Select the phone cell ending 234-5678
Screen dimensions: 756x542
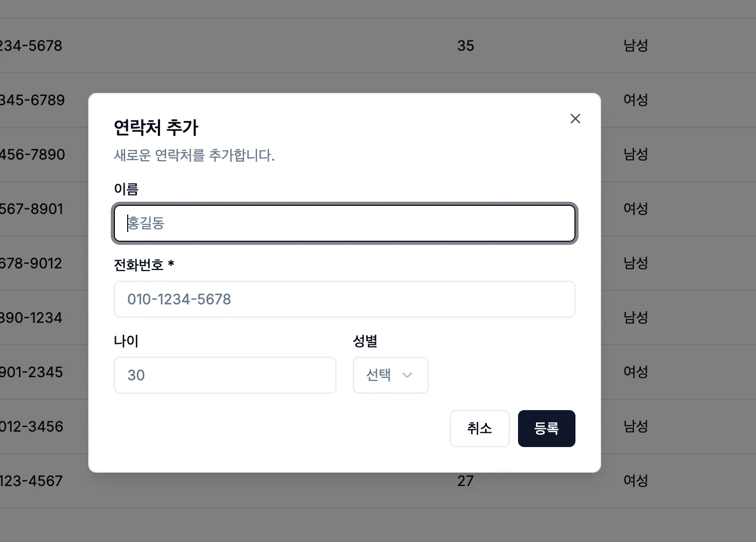(31, 46)
